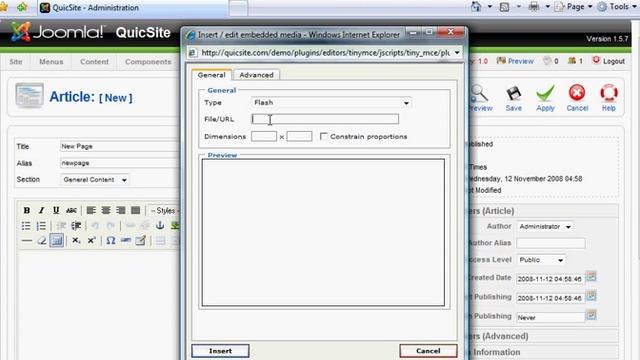Open the Content menu in Joomla
Image resolution: width=640 pixels, height=360 pixels.
94,62
